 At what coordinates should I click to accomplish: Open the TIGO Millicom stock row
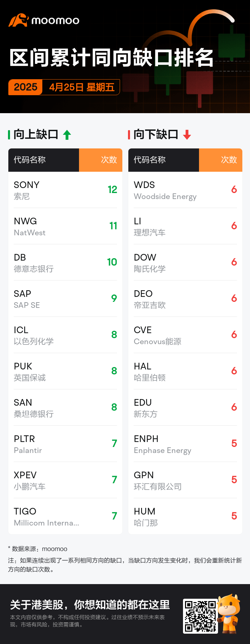click(x=65, y=517)
